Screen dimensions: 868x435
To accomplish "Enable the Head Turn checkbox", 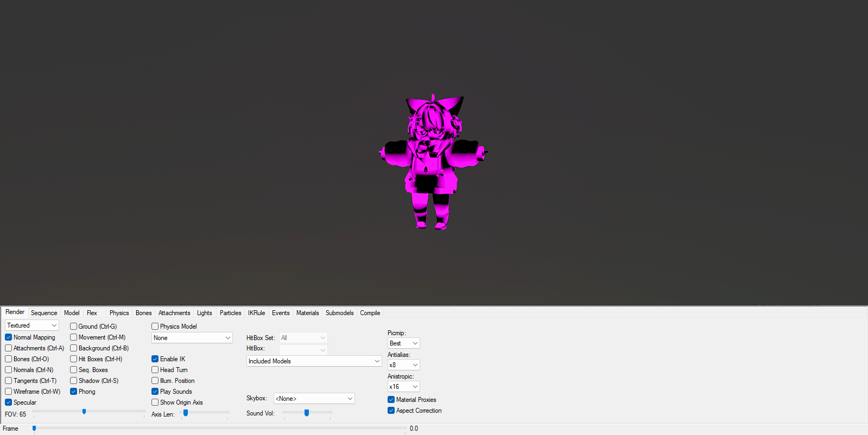I will (x=155, y=370).
